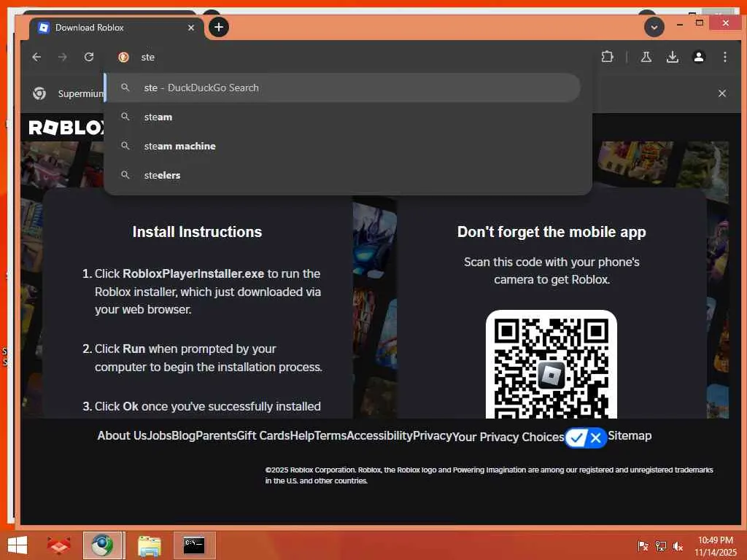This screenshot has height=560, width=747.
Task: Open the Gift Cards footer link
Action: point(263,436)
